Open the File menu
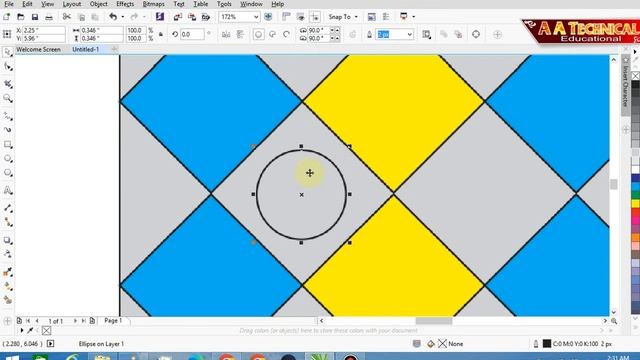This screenshot has height=360, width=640. (x=9, y=4)
